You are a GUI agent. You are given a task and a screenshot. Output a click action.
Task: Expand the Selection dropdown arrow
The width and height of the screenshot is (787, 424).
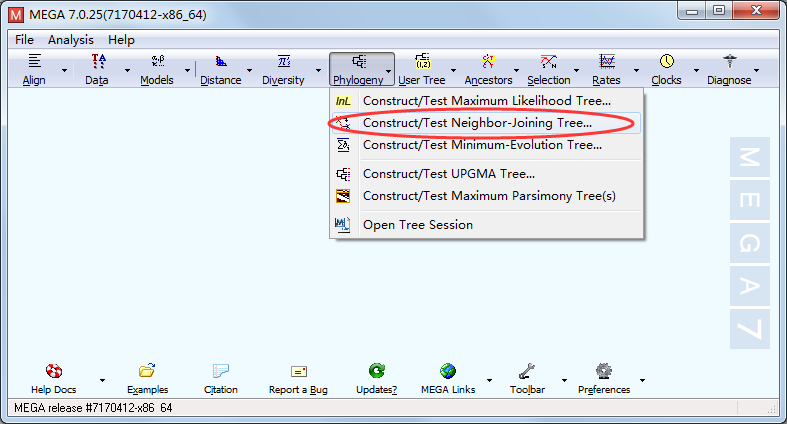pyautogui.click(x=577, y=70)
